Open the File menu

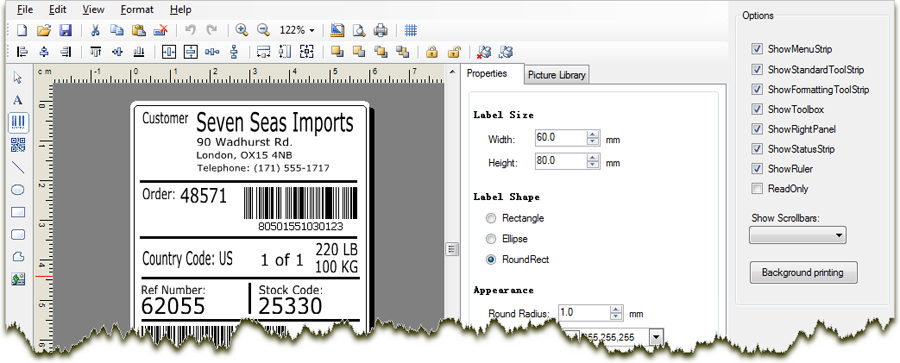pos(25,9)
